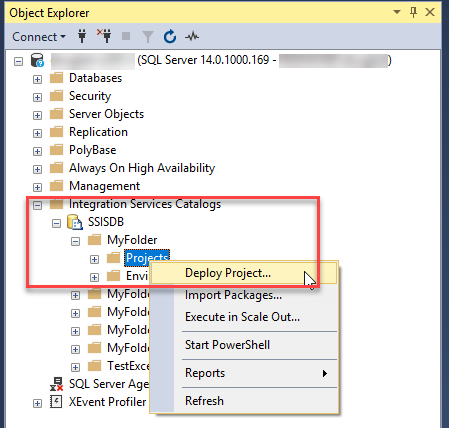449x428 pixels.
Task: Select the expanded MyFolder folder icon
Action: [x=94, y=240]
